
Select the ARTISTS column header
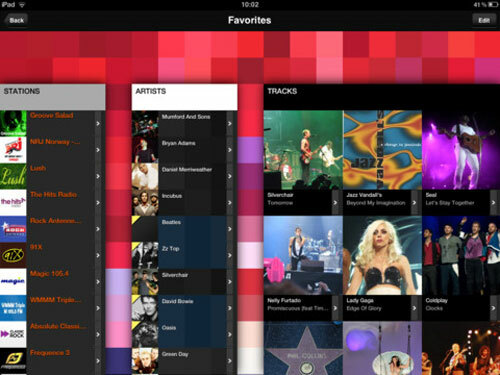point(184,97)
